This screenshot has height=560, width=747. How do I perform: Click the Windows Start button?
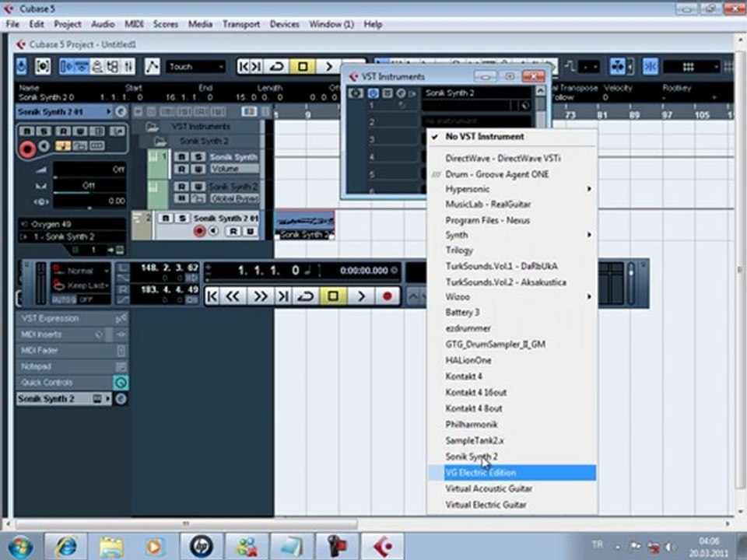pyautogui.click(x=20, y=547)
